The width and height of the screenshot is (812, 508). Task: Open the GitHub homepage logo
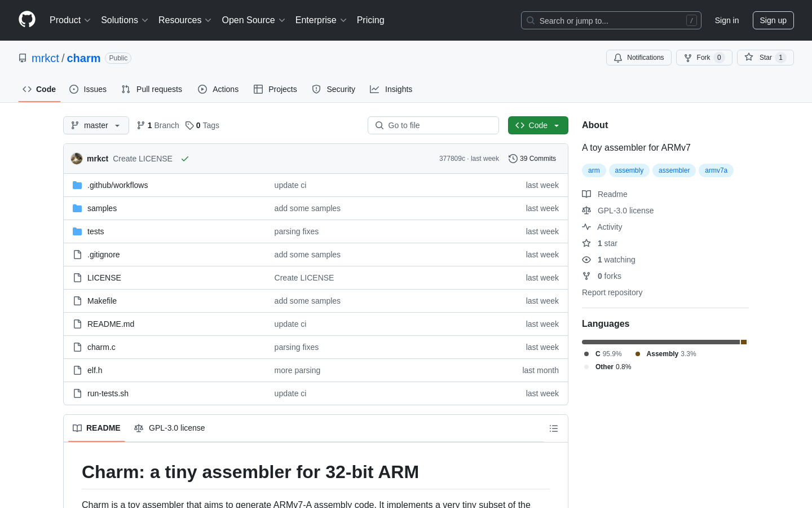pos(27,20)
